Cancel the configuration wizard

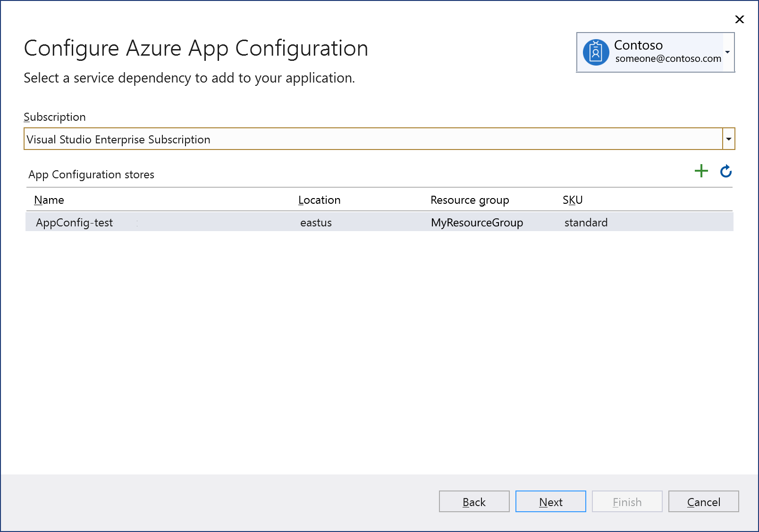tap(704, 501)
